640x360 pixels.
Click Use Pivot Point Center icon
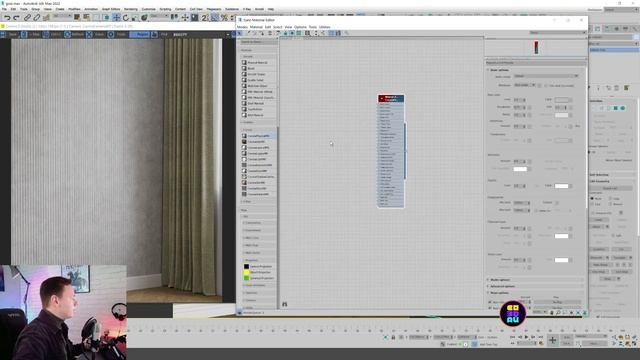(x=175, y=18)
